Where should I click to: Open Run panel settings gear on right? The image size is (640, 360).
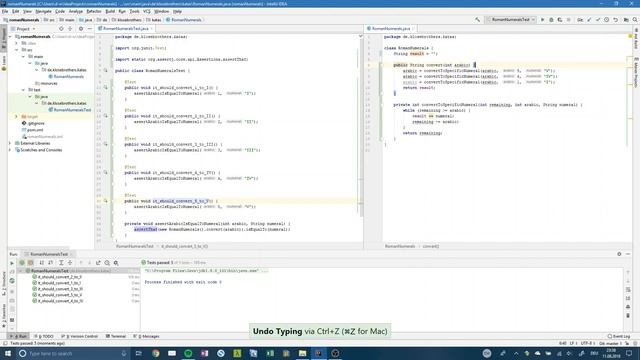click(619, 254)
